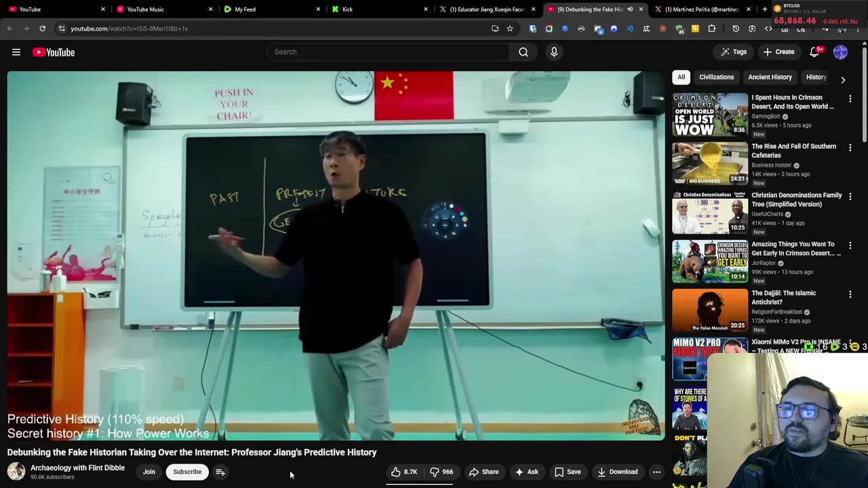
Task: Click the developer code brackets toolbar icon
Action: pyautogui.click(x=768, y=28)
